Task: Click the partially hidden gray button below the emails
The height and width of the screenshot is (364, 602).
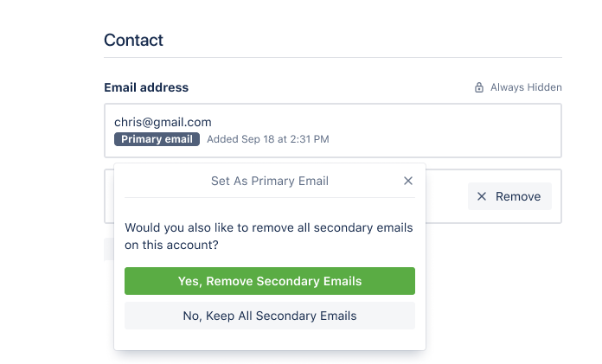Action: point(109,249)
